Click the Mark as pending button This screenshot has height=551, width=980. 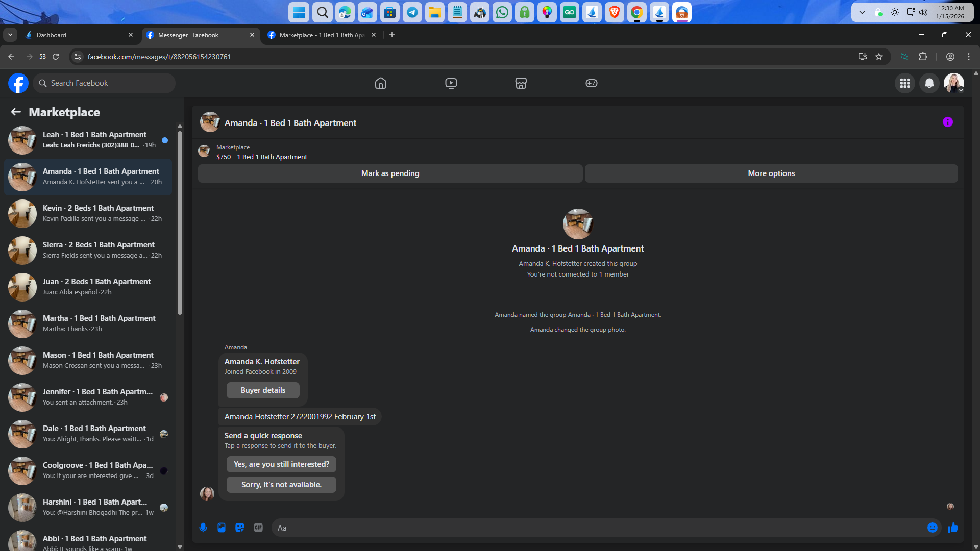point(390,173)
